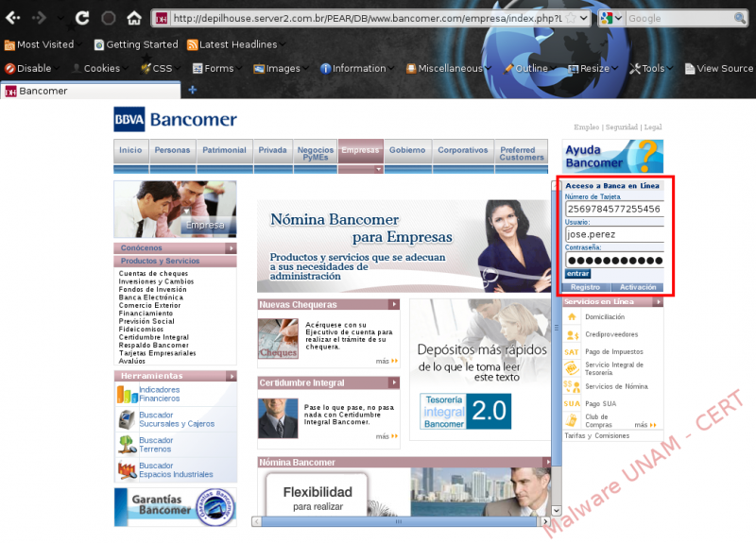Bookmark page with the star icon
Viewport: 756px width, 543px height.
coord(571,18)
